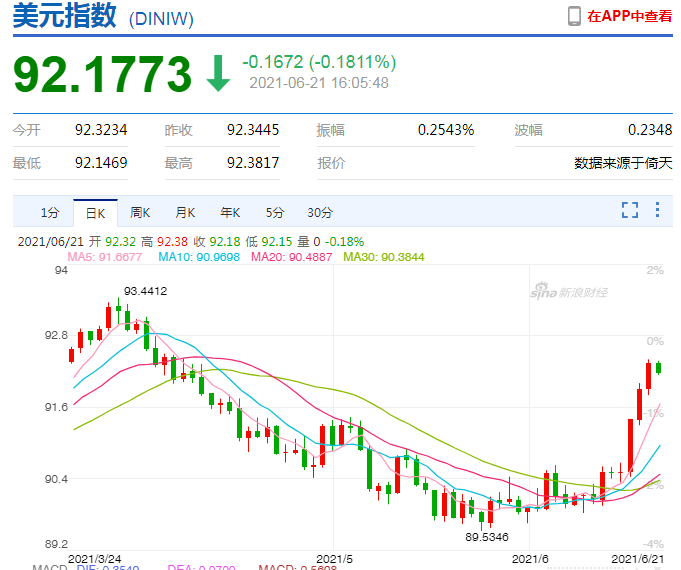Click the MA10: 90.9698 legend
The image size is (681, 570).
(x=199, y=257)
